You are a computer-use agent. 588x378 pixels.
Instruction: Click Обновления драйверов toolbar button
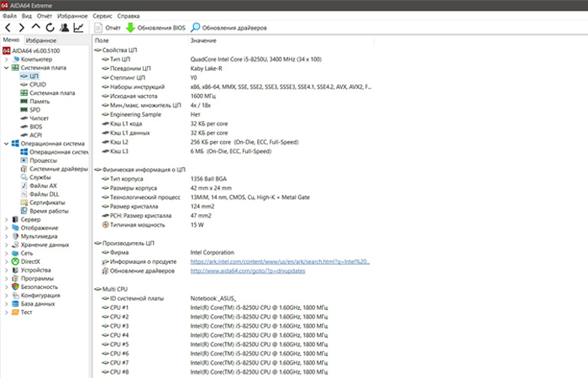click(228, 28)
